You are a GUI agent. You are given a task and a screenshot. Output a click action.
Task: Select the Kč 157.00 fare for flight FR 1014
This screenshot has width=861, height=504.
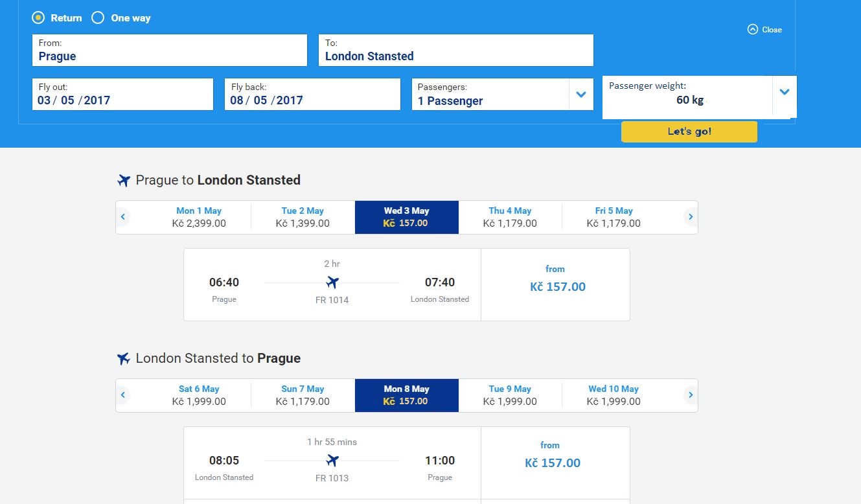click(x=556, y=285)
